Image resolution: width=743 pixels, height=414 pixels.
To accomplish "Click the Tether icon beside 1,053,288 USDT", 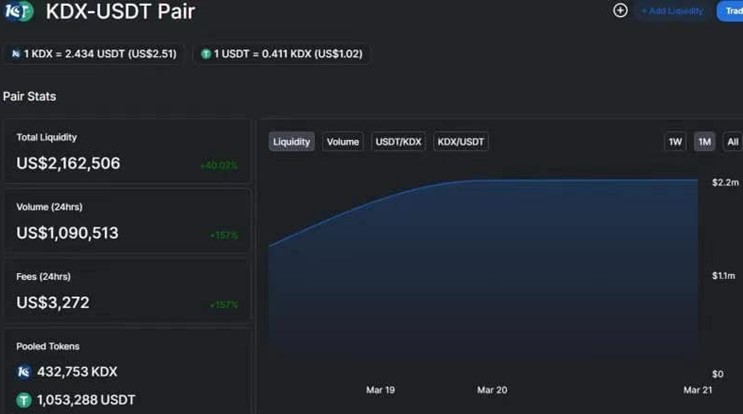I will click(24, 400).
